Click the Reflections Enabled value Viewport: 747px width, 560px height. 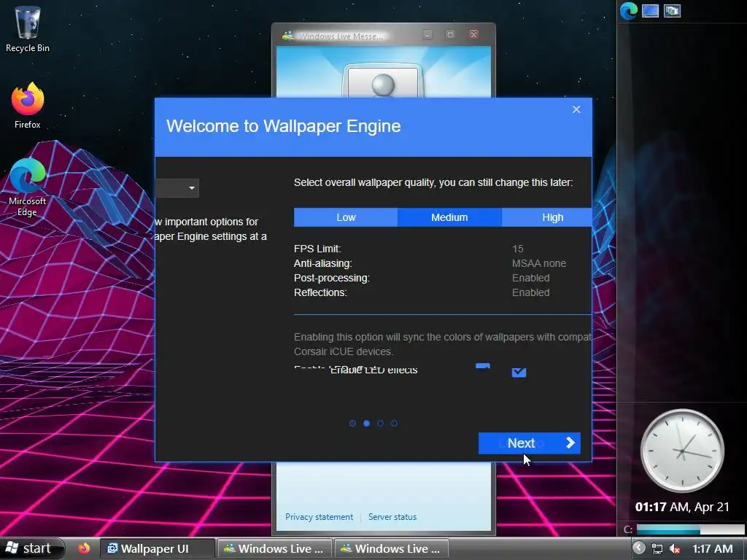tap(531, 292)
